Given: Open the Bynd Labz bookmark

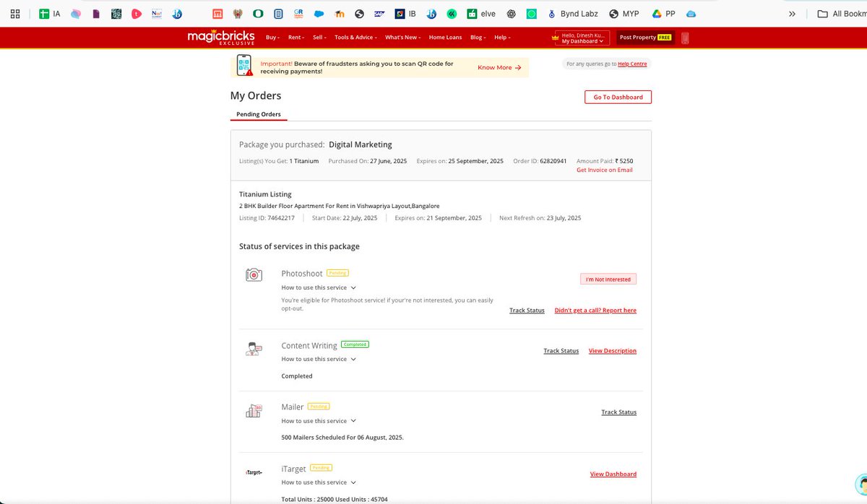Looking at the screenshot, I should pyautogui.click(x=573, y=14).
